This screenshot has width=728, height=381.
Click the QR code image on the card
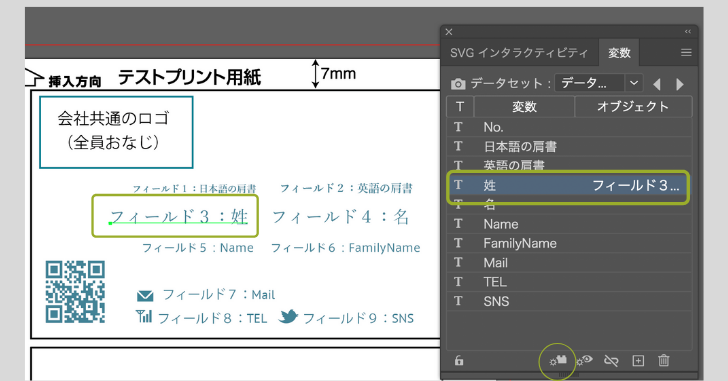pyautogui.click(x=75, y=292)
